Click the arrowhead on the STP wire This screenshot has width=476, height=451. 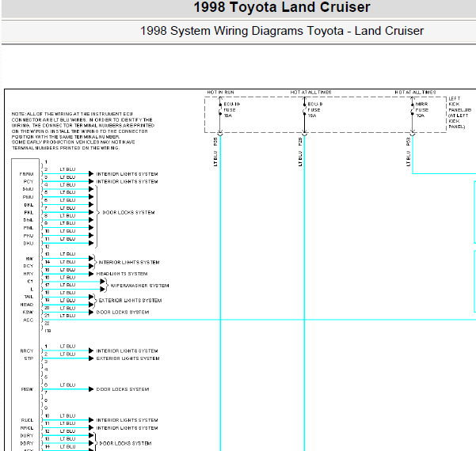91,358
